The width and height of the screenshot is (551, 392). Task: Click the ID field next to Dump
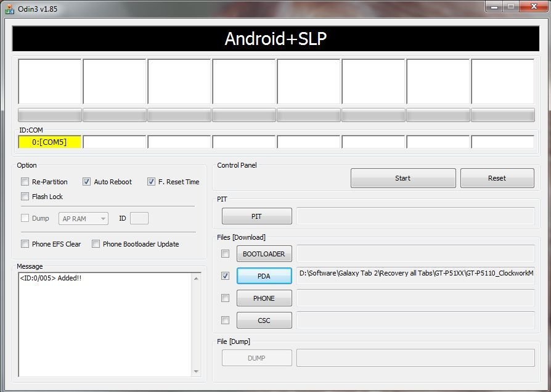(139, 218)
